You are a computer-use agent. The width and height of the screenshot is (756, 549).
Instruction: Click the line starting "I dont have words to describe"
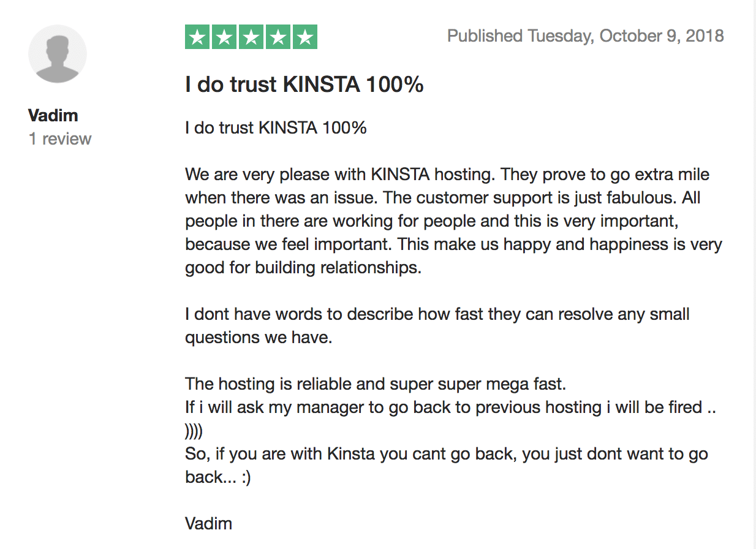(437, 314)
